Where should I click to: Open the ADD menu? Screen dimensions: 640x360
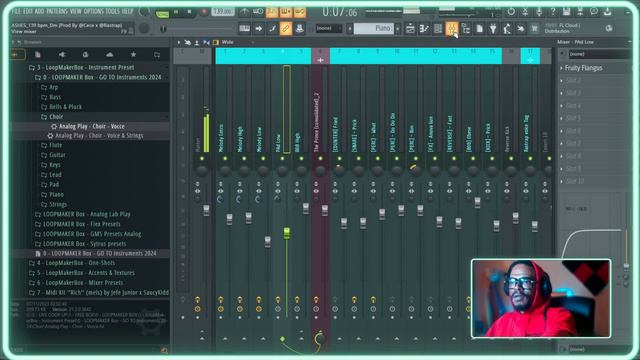point(40,11)
